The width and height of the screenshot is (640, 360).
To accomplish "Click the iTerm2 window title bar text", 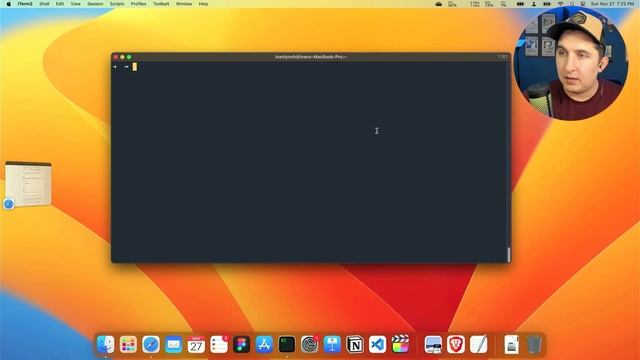I will click(x=311, y=57).
